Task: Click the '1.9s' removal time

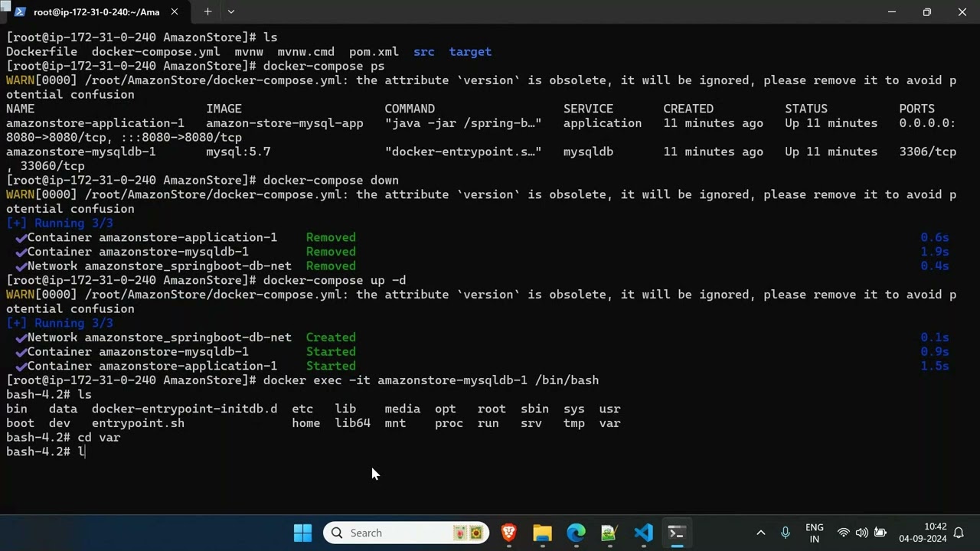Action: 935,252
